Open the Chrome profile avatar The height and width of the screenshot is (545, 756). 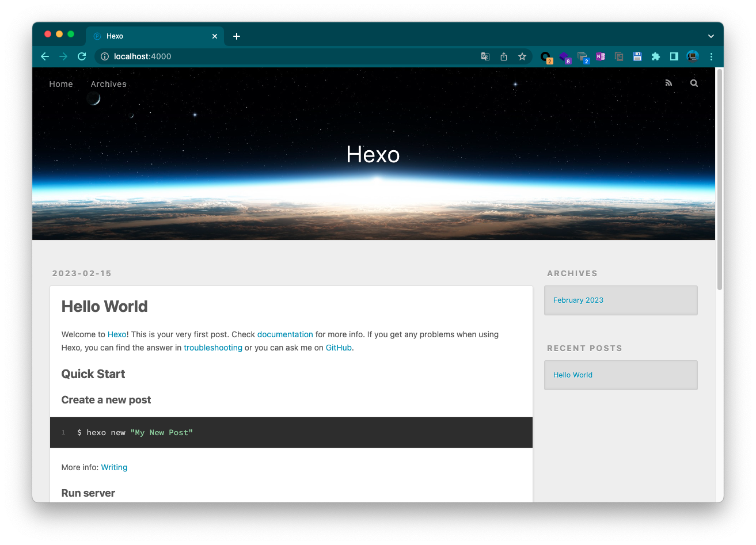pos(693,56)
